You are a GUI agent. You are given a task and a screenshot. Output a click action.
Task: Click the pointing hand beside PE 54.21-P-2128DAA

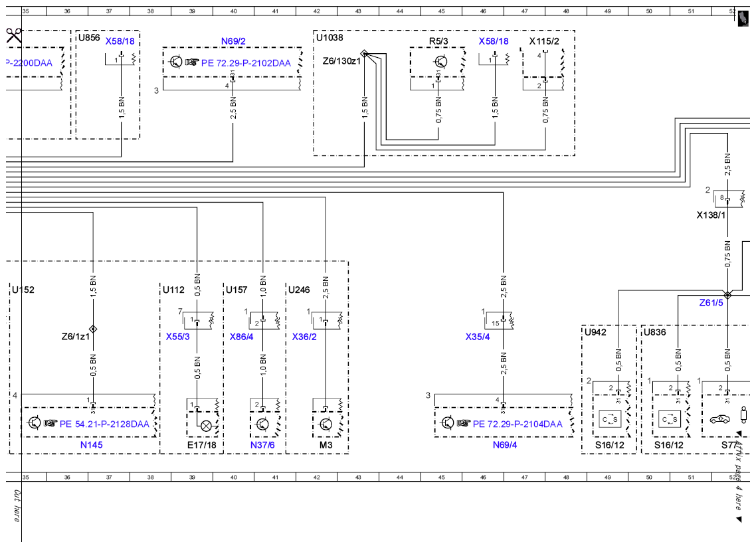50,423
